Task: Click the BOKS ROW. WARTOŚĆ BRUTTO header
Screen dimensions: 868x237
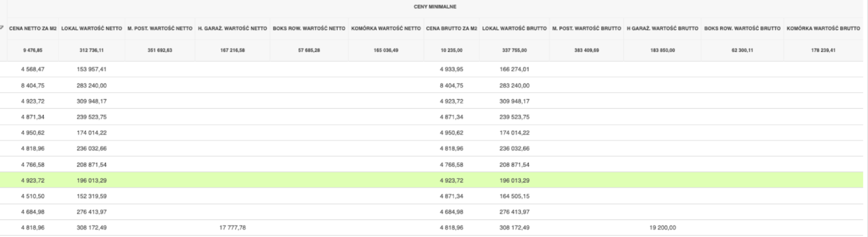Action: pyautogui.click(x=742, y=28)
